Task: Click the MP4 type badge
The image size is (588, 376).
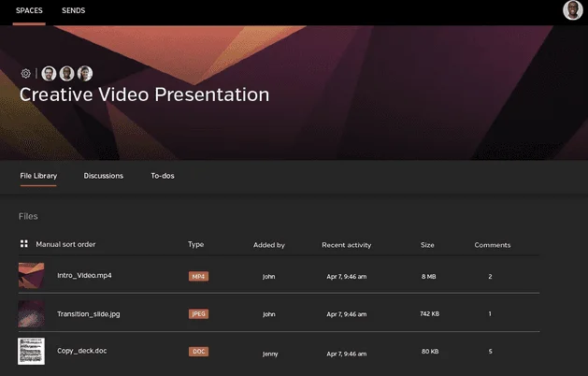Action: (198, 277)
